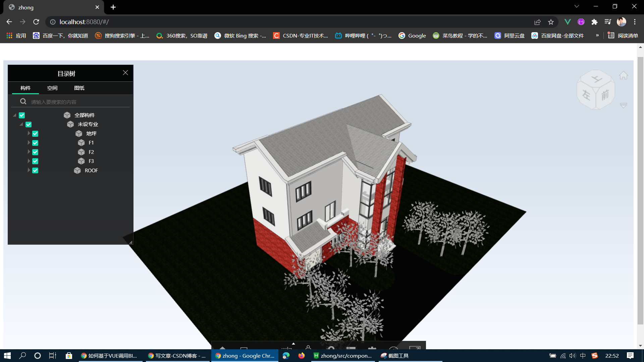This screenshot has height=362, width=644.
Task: Click the cube icon next to ROOF
Action: (x=77, y=171)
